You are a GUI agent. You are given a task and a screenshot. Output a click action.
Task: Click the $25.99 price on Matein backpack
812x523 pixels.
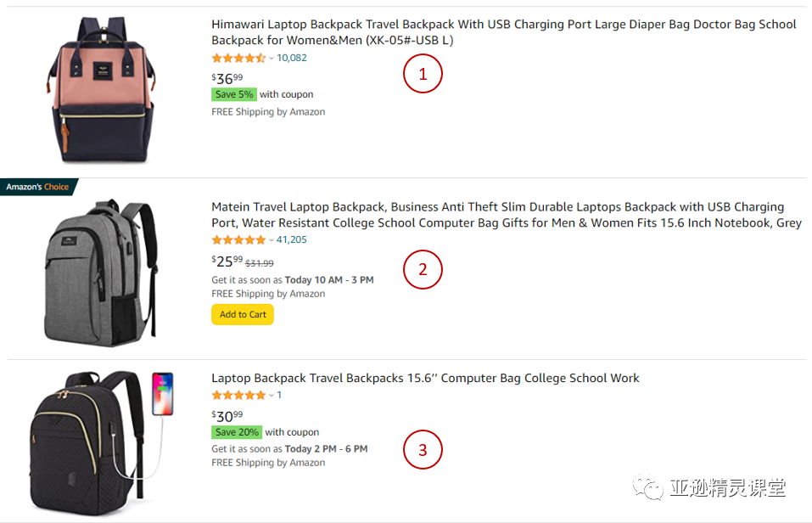coord(227,261)
